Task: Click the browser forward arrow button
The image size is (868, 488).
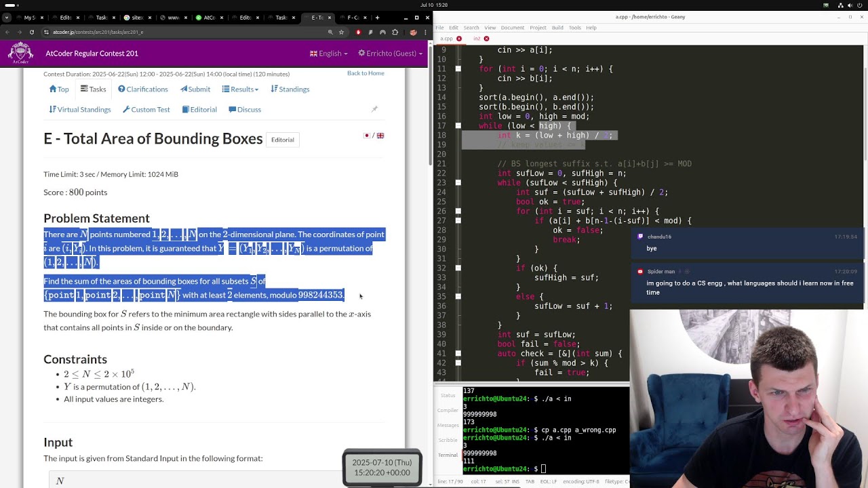Action: (x=20, y=32)
